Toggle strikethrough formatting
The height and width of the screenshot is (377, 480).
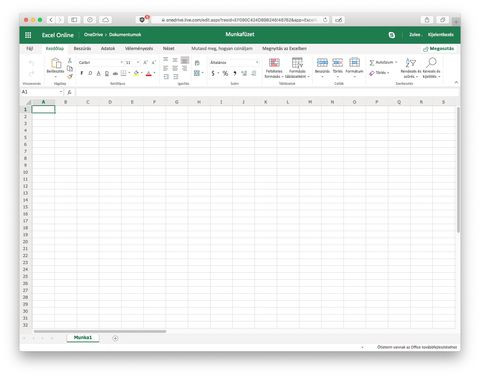[115, 73]
